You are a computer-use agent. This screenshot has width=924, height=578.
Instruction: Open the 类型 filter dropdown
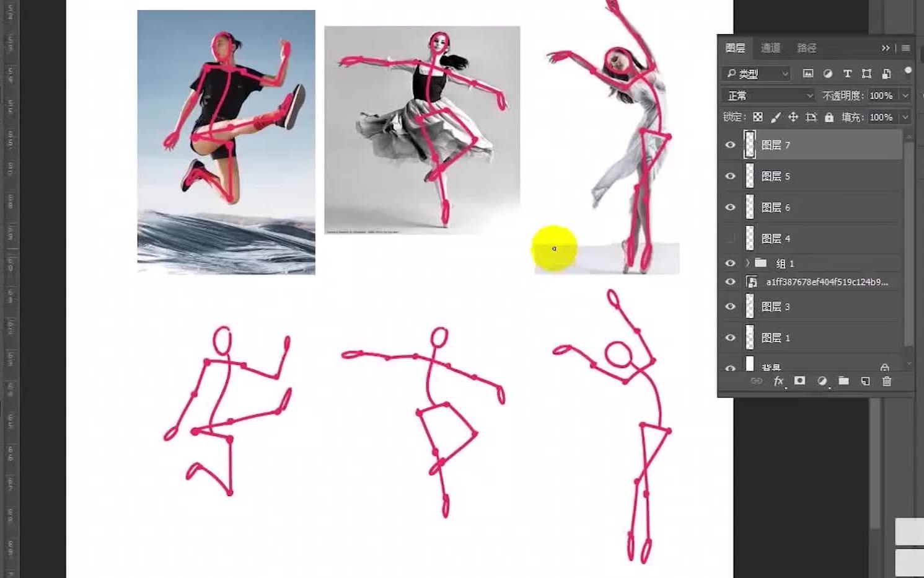(x=756, y=73)
